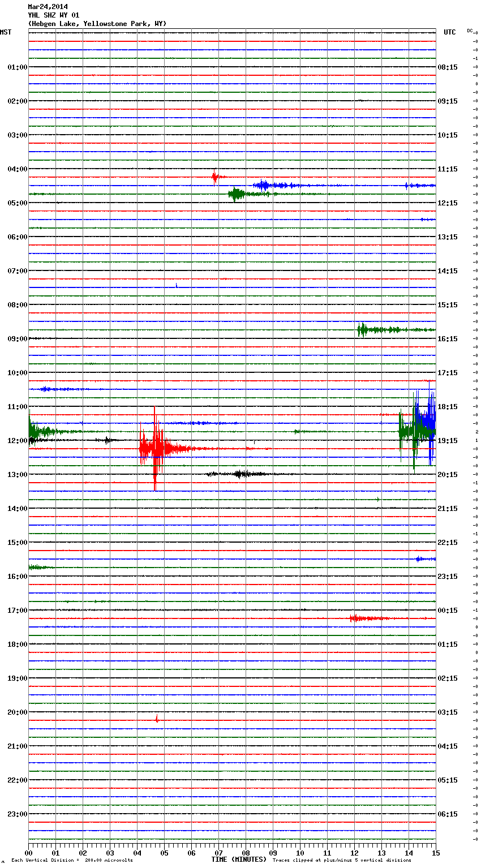Click the TIME (MINUTES) axis title
This screenshot has width=481, height=868.
point(239,860)
